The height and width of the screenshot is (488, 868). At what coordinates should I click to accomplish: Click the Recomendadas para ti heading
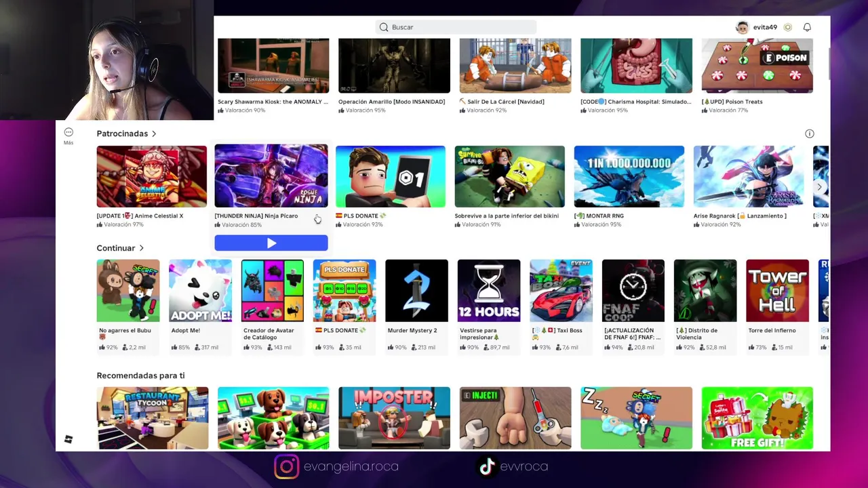coord(140,375)
